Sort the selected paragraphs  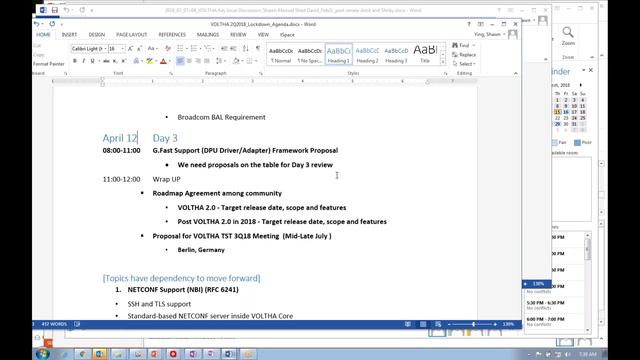(246, 49)
